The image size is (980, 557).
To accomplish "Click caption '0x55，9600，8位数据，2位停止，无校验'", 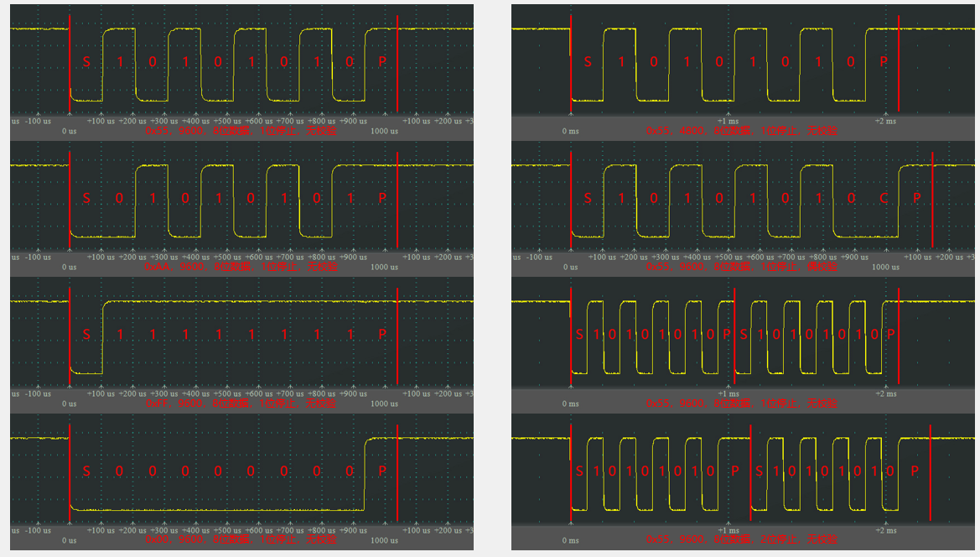I will [x=742, y=539].
